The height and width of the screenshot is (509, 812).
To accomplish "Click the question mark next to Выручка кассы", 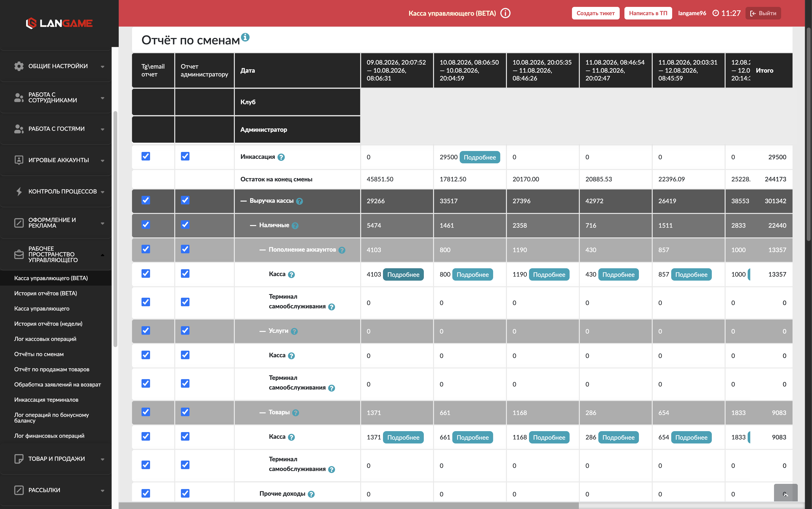I will [x=299, y=201].
